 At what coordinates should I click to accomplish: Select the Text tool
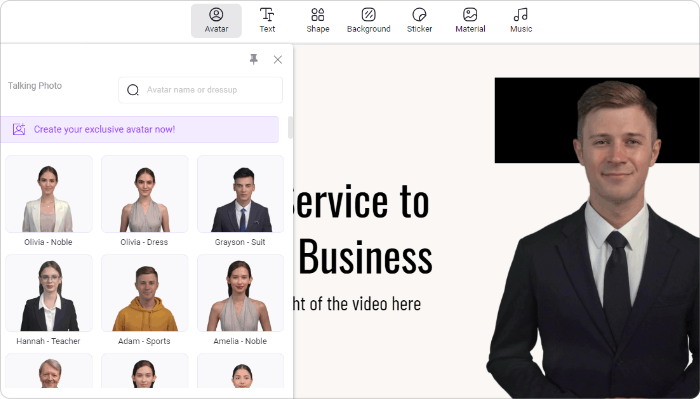pyautogui.click(x=267, y=21)
